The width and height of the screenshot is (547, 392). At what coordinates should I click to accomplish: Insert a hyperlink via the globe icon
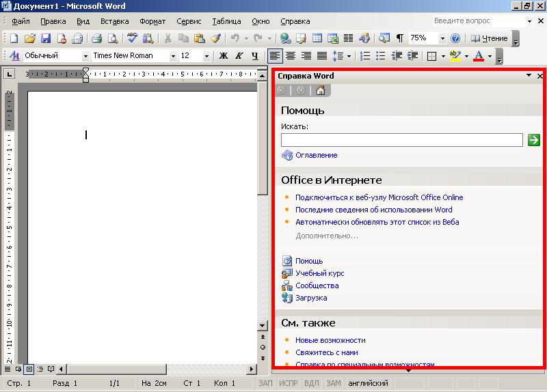point(286,38)
